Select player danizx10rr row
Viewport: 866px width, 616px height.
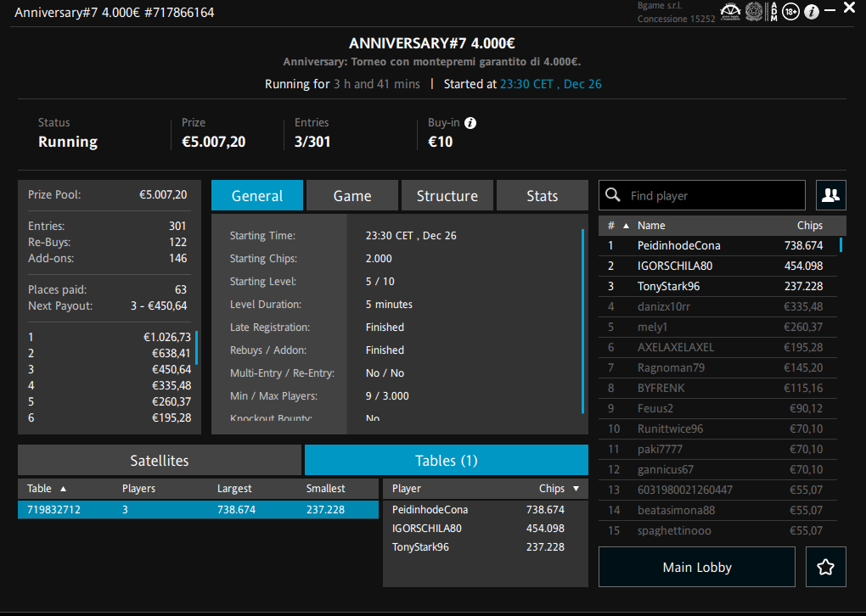click(718, 307)
